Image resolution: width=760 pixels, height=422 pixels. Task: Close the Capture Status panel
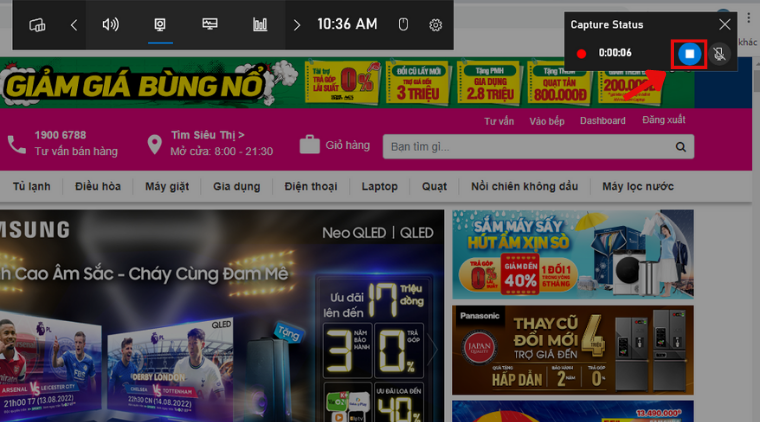pyautogui.click(x=725, y=24)
